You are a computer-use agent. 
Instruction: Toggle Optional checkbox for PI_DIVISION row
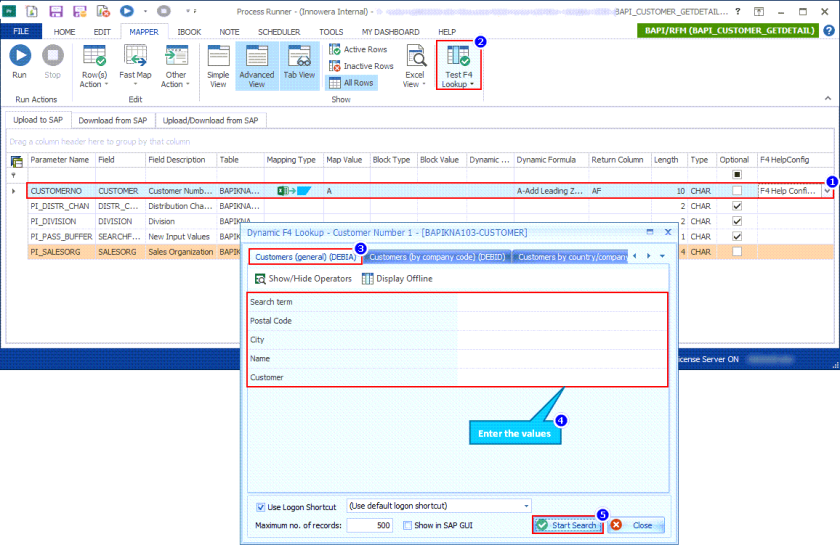(x=737, y=221)
